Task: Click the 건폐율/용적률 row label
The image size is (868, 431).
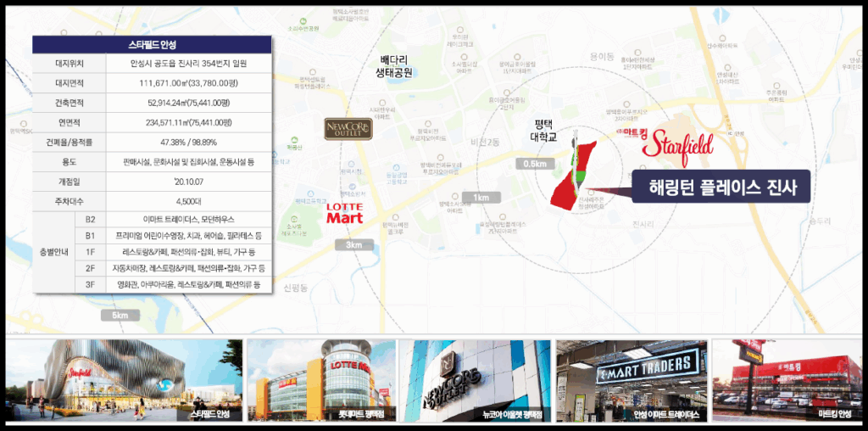Action: [70, 143]
